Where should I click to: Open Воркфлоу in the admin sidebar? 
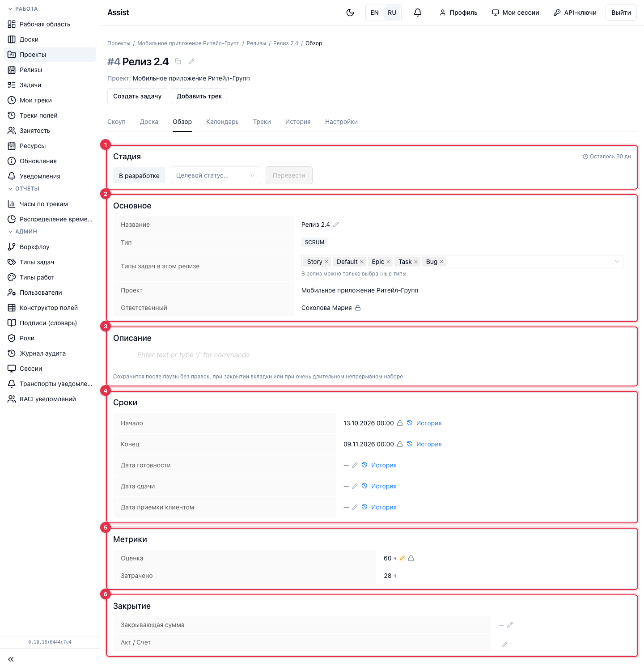(x=34, y=247)
